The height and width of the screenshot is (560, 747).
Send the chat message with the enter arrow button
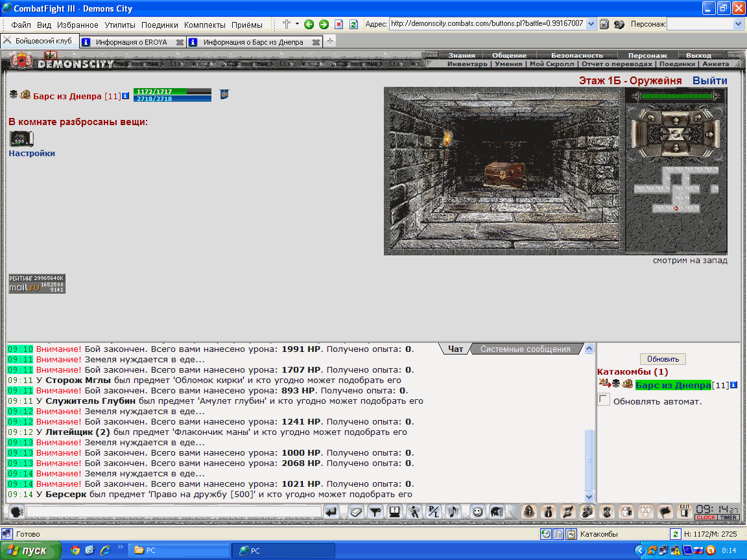331,512
